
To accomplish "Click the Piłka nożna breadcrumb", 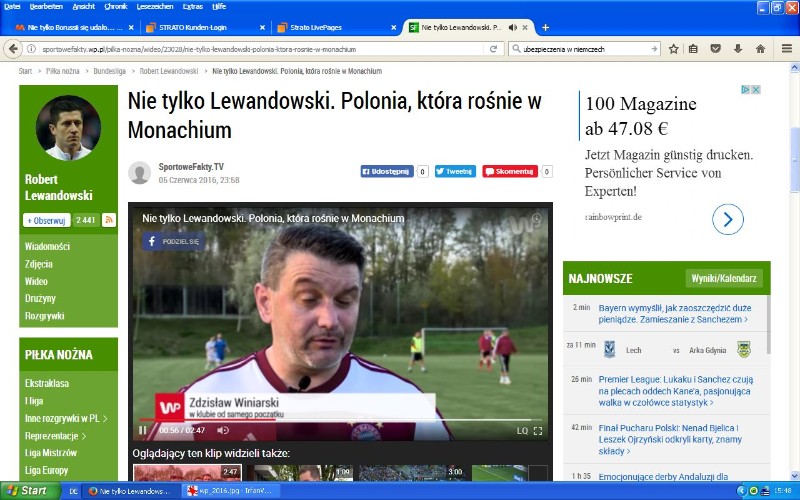I will coord(63,71).
